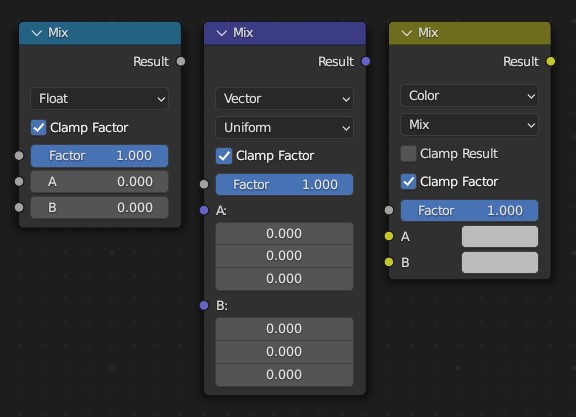Click the first B vector component field
This screenshot has height=417, width=576.
(284, 328)
